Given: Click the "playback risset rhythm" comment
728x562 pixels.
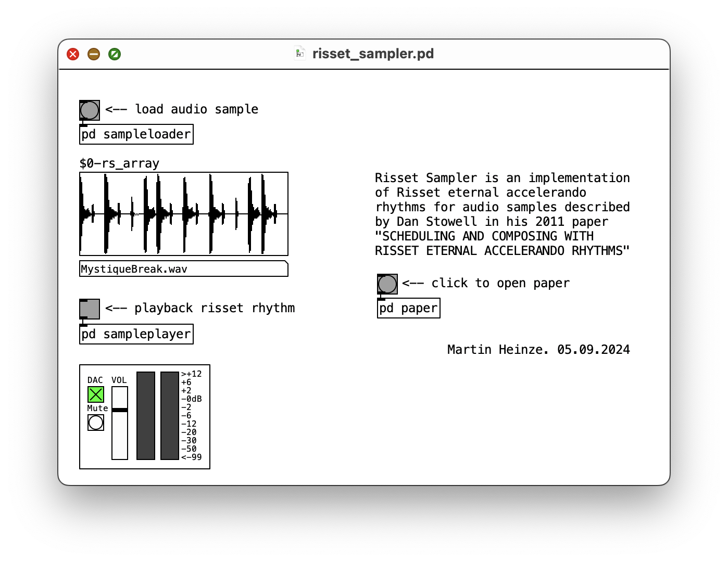Looking at the screenshot, I should [200, 308].
